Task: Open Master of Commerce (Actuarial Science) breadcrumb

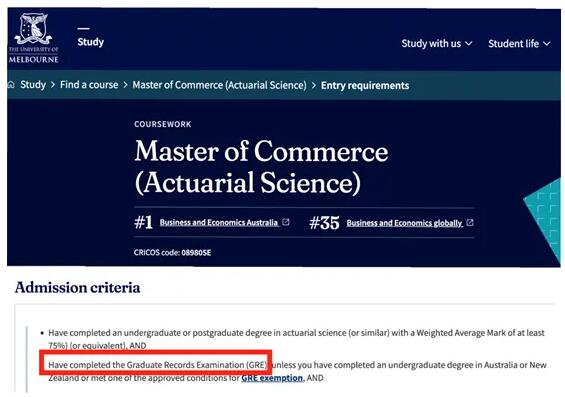Action: click(219, 85)
